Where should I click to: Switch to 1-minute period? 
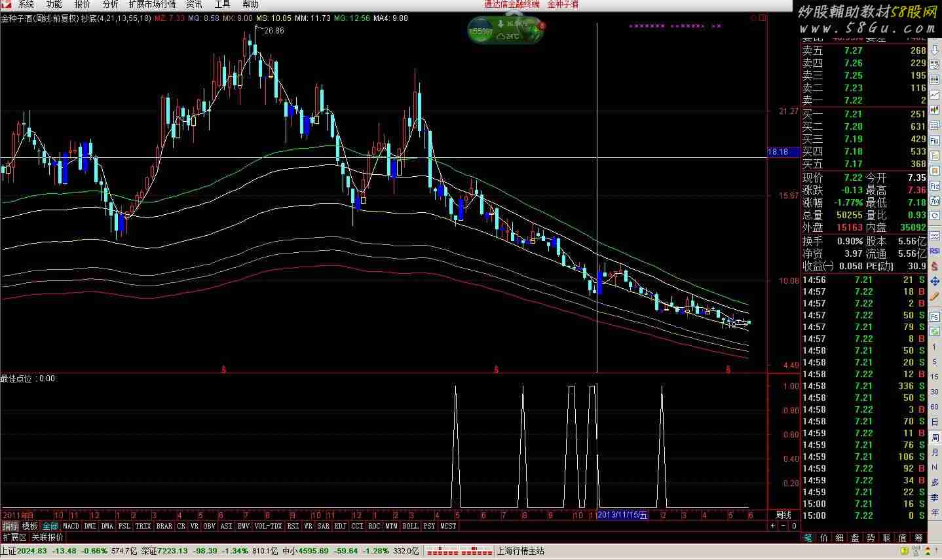coord(935,347)
